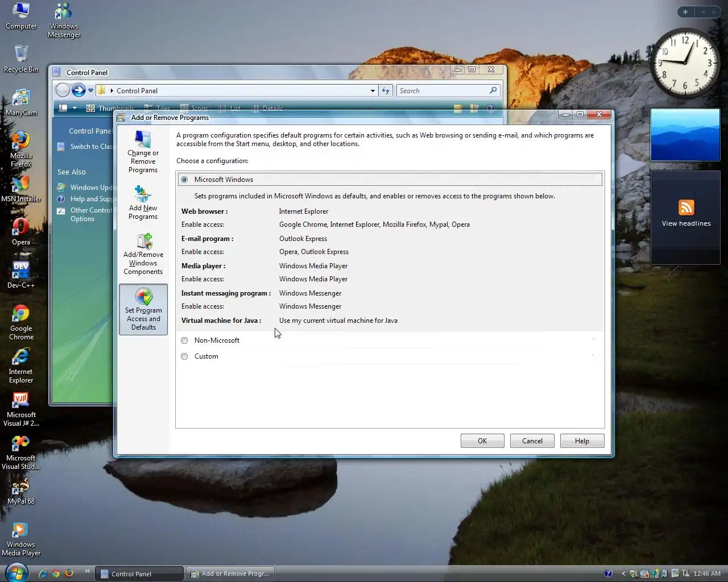
Task: Launch Firefox from quick launch bar
Action: (x=69, y=573)
